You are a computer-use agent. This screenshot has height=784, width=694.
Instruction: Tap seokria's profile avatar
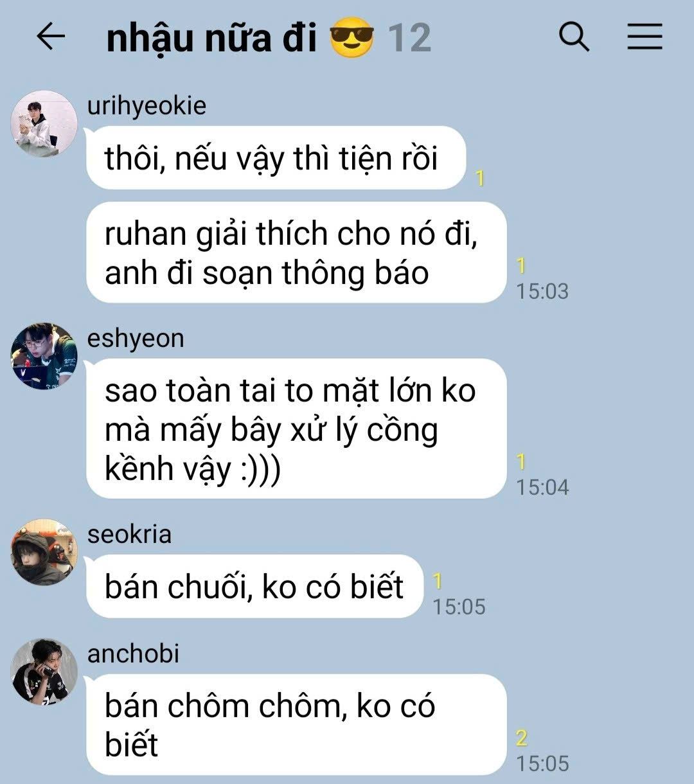[x=44, y=552]
